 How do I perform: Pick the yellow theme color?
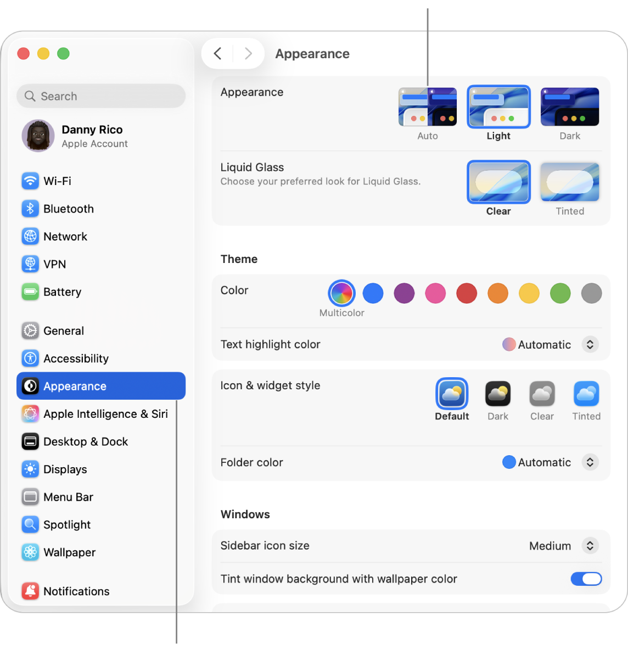click(529, 293)
